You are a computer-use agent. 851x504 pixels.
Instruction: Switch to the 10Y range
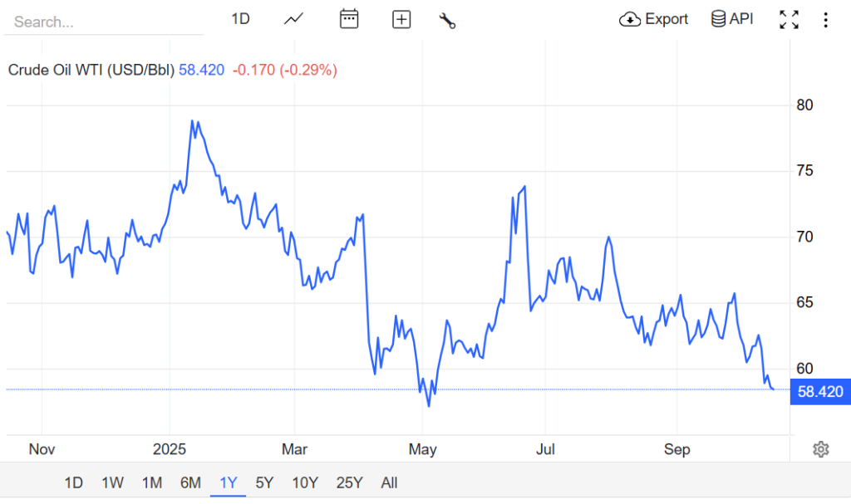(x=305, y=482)
